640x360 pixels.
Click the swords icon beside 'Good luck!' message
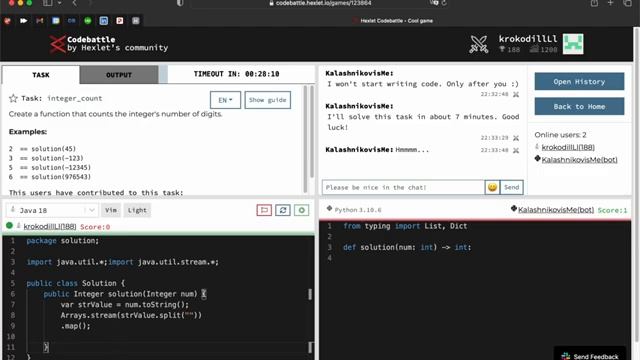pyautogui.click(x=516, y=138)
